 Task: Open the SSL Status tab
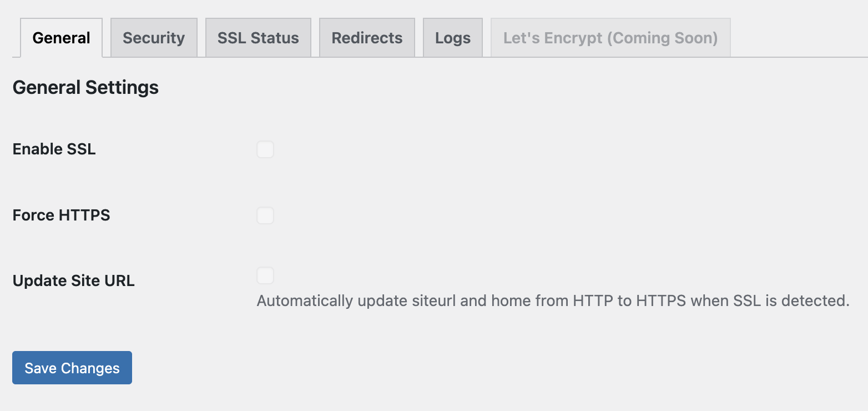point(258,37)
